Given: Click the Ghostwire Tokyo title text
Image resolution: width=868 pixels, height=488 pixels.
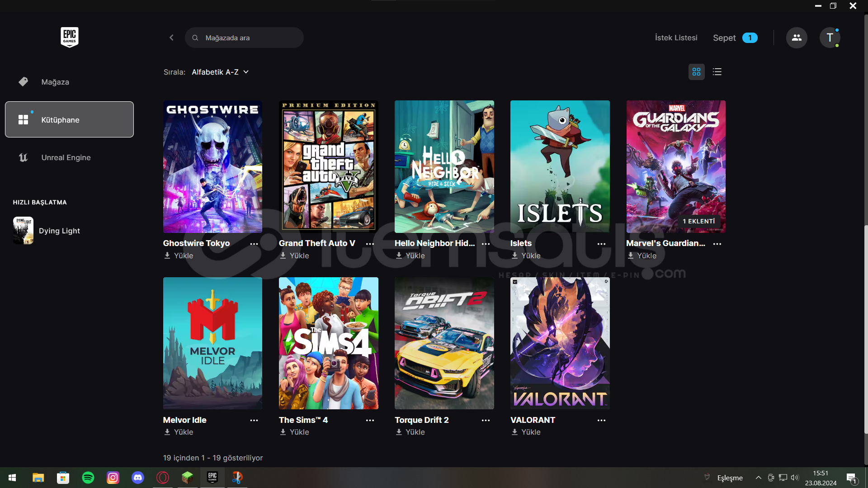Looking at the screenshot, I should tap(196, 243).
